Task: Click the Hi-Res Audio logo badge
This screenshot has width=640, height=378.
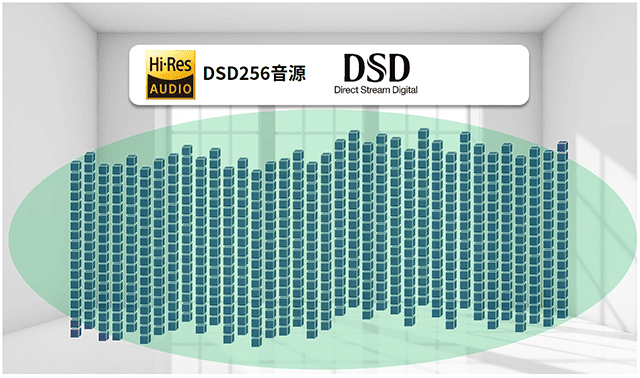Action: coord(171,75)
